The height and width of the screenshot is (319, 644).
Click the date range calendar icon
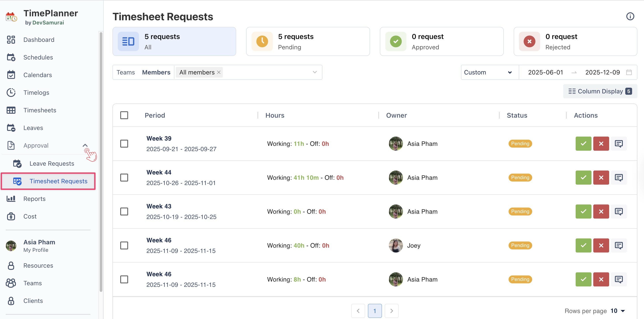coord(629,72)
